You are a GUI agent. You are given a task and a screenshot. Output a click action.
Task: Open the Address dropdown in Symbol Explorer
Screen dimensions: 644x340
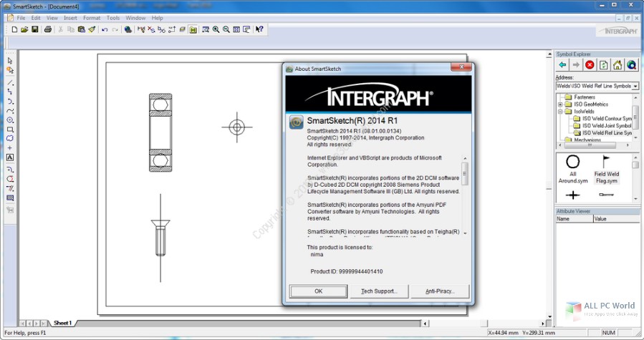(x=635, y=86)
